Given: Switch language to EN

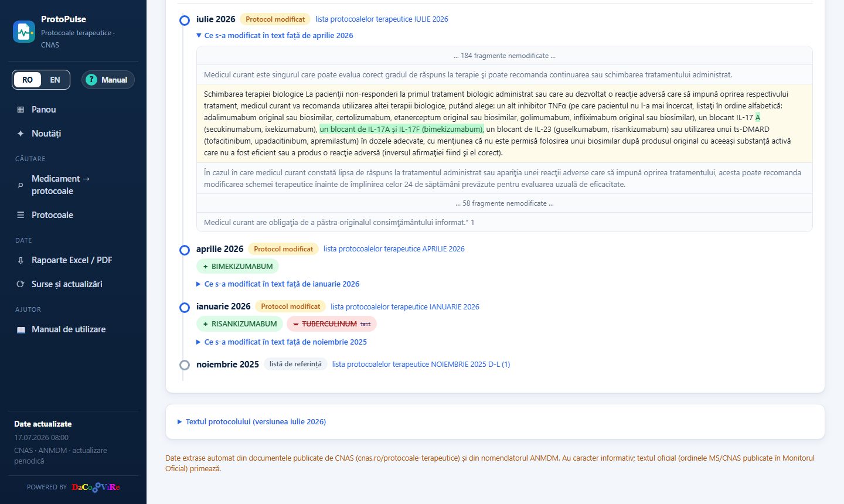Looking at the screenshot, I should 55,80.
